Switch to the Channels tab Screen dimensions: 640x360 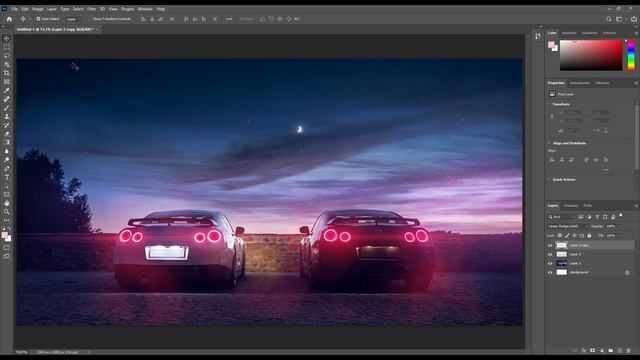click(570, 206)
